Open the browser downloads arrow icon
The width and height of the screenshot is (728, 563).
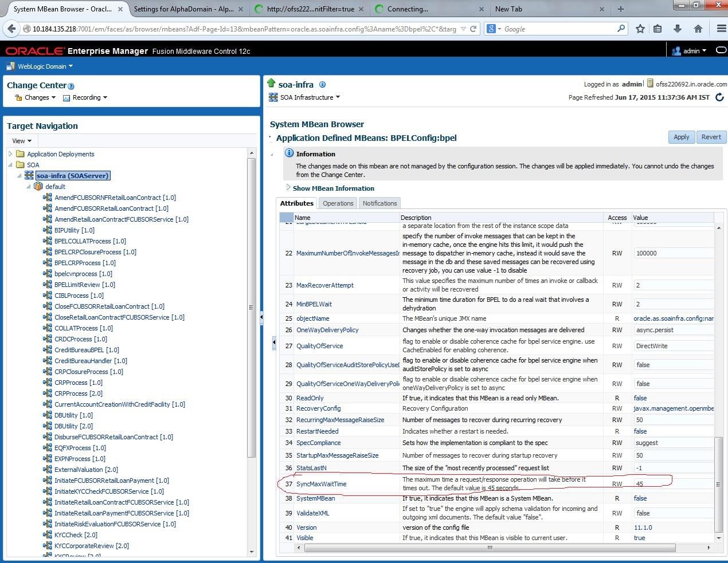tap(678, 29)
